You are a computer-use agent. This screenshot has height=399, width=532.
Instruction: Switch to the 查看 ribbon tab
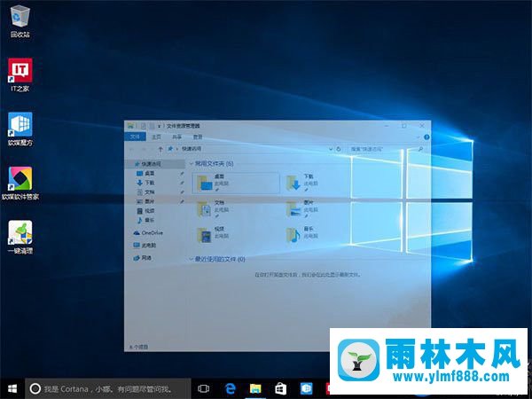coord(198,137)
